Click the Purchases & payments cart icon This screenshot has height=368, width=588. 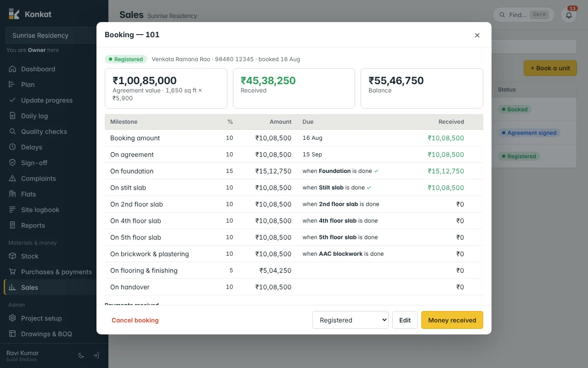coord(12,272)
